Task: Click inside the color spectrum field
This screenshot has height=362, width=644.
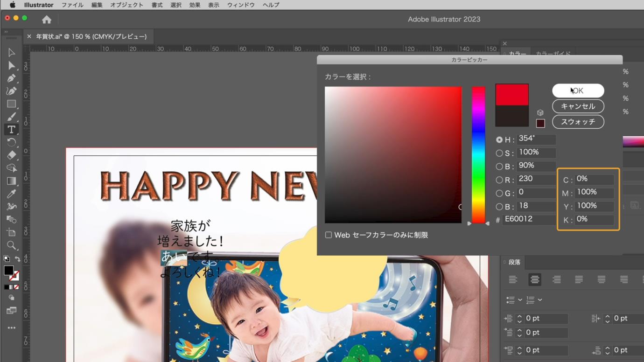Action: (x=393, y=155)
